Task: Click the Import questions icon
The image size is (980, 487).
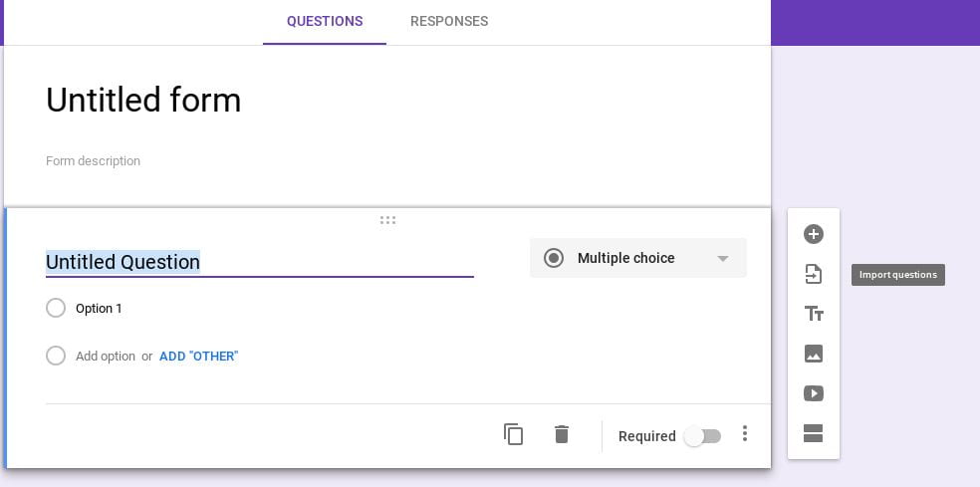Action: [813, 274]
